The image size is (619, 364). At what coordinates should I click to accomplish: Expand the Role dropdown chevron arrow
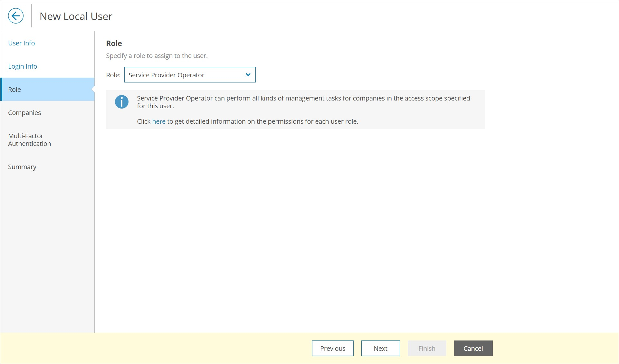248,75
